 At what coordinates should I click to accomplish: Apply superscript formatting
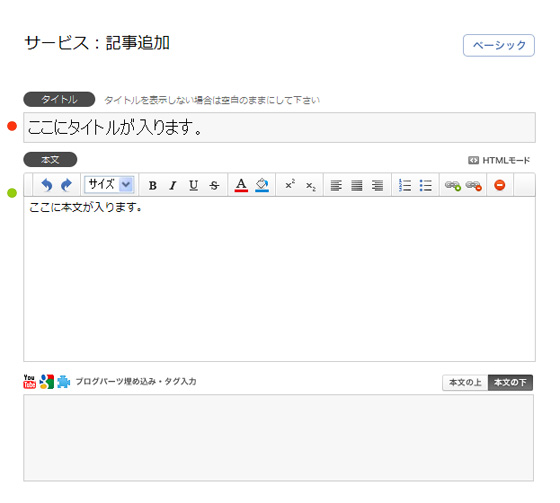point(290,184)
